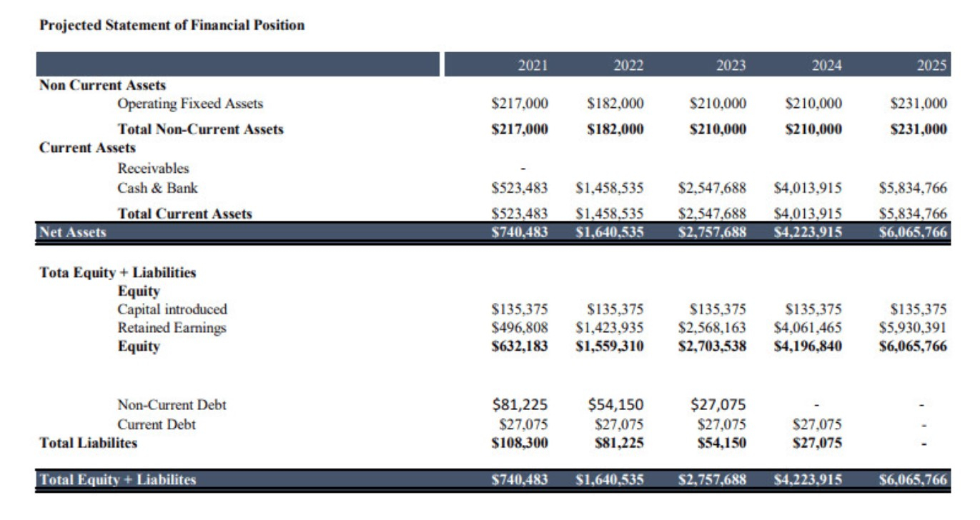Click the Non Current Assets section heading
This screenshot has height=520, width=980.
pyautogui.click(x=102, y=85)
